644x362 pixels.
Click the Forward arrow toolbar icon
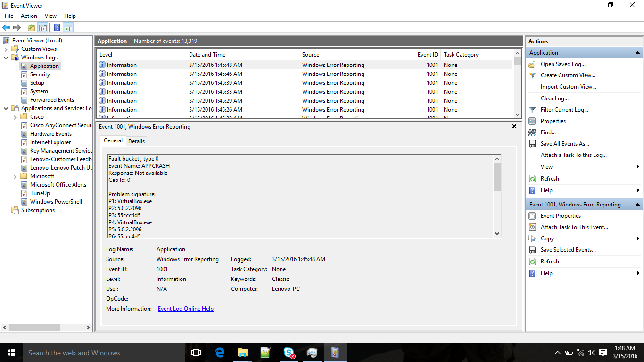[x=17, y=27]
